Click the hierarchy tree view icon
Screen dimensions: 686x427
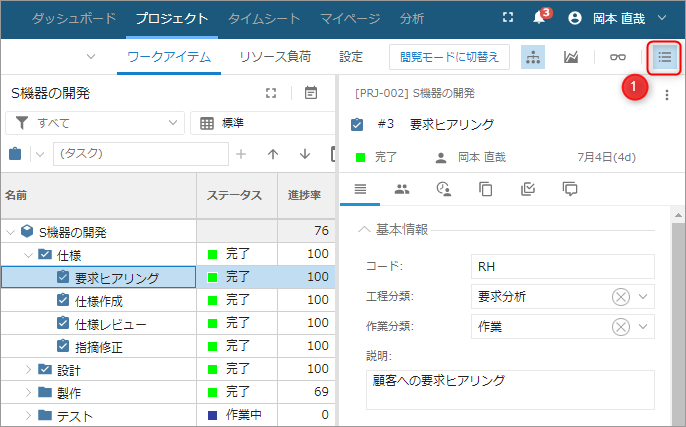pos(533,57)
